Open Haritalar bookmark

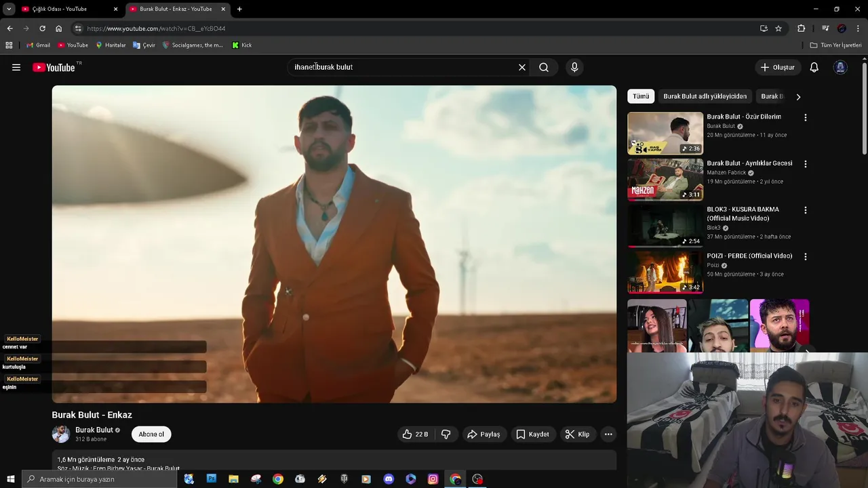[x=111, y=45]
